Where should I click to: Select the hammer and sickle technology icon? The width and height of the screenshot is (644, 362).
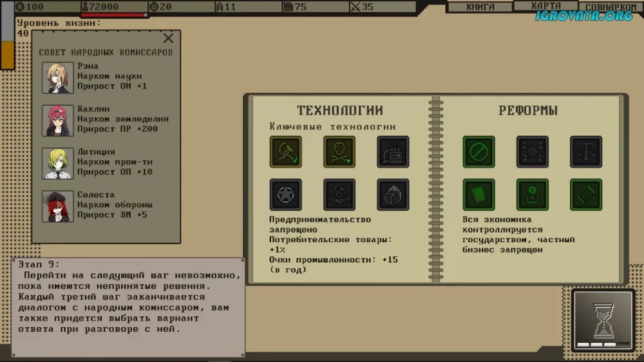285,152
